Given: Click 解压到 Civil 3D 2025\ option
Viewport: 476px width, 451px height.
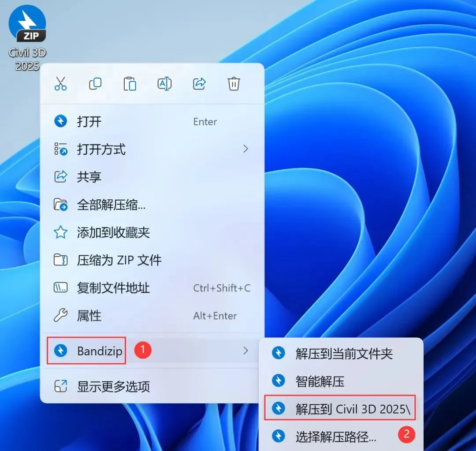Looking at the screenshot, I should pyautogui.click(x=341, y=409).
